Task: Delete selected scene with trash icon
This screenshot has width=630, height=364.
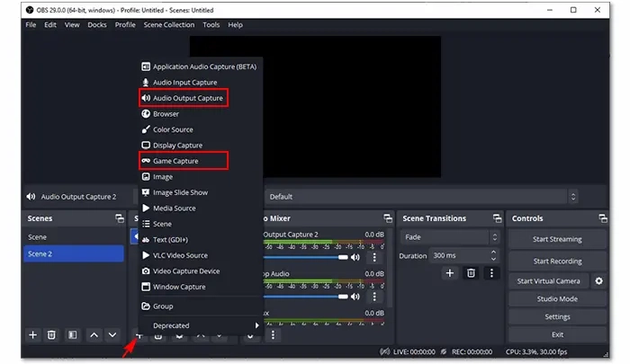Action: click(x=51, y=334)
